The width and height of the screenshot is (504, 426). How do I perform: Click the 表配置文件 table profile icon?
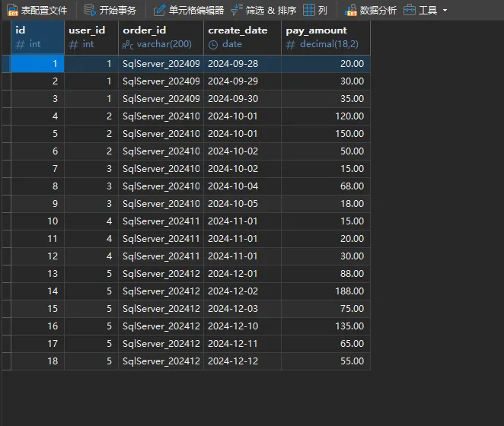pyautogui.click(x=11, y=11)
